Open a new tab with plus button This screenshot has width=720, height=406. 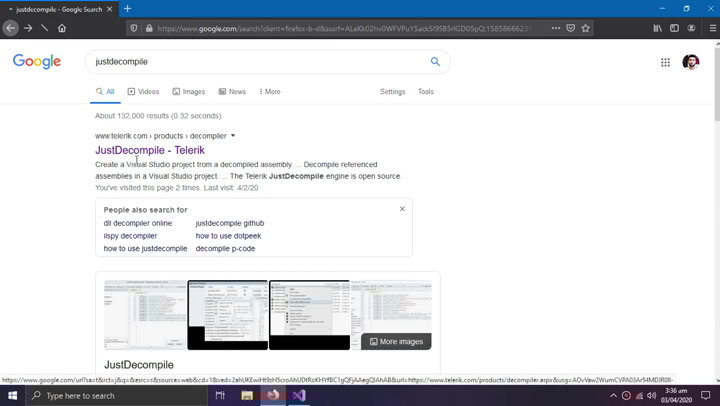tap(128, 8)
